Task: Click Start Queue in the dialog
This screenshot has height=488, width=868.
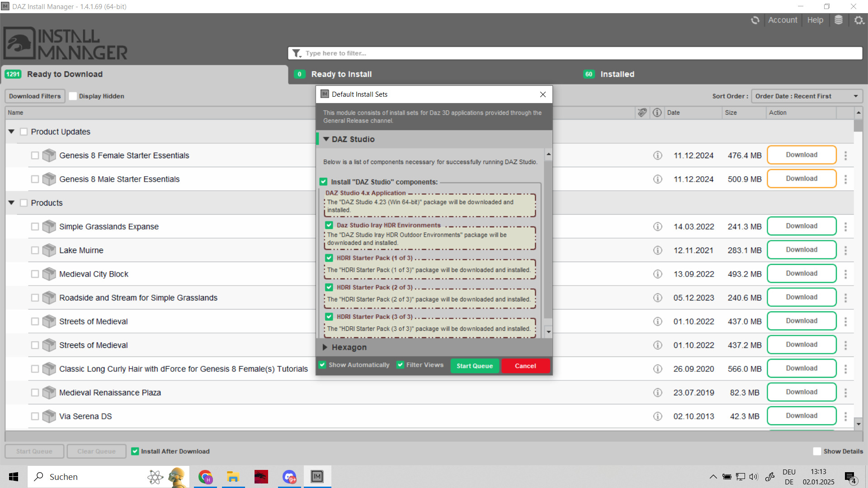Action: coord(475,366)
